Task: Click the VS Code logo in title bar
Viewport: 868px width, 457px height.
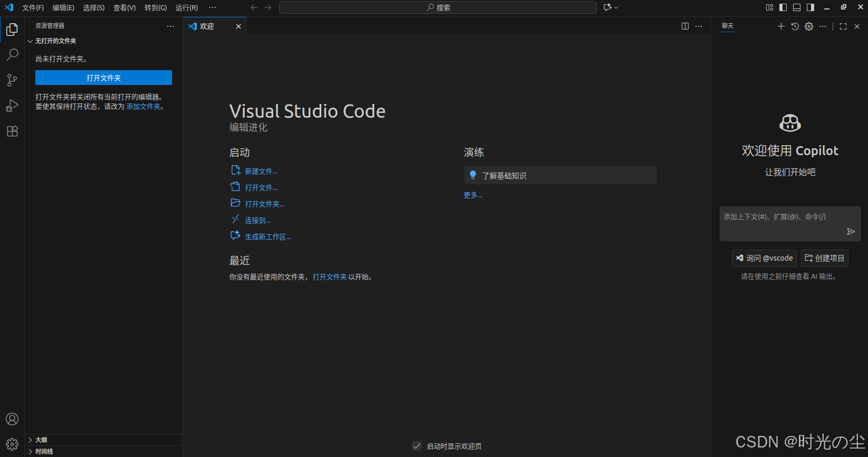Action: 9,7
